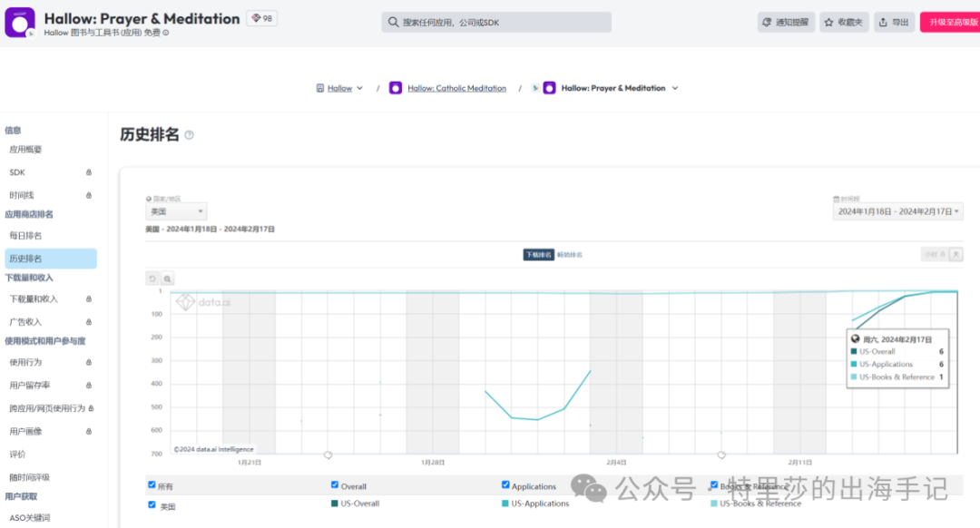This screenshot has width=980, height=528.
Task: Expand the Hallow breadcrumb chevron
Action: (360, 88)
